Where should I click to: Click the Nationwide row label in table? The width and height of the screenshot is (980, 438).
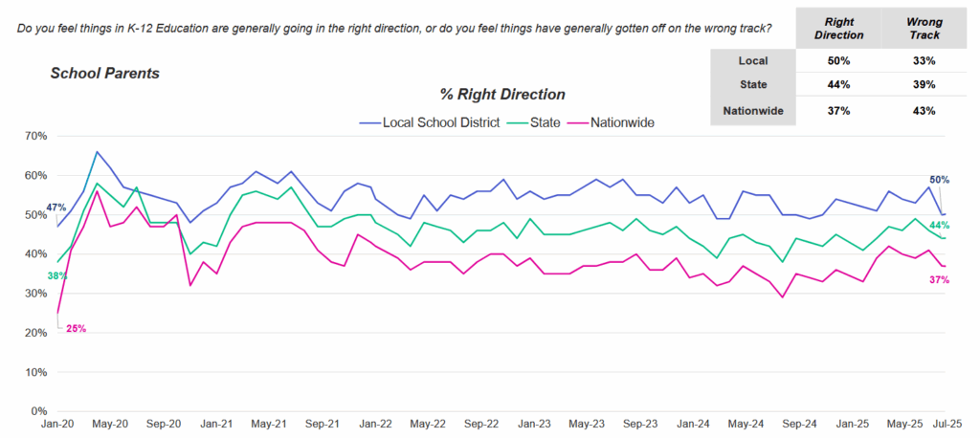coord(754,110)
